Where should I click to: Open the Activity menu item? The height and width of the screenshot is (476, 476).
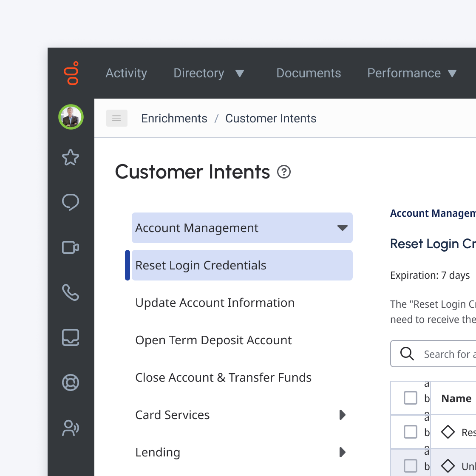point(126,73)
